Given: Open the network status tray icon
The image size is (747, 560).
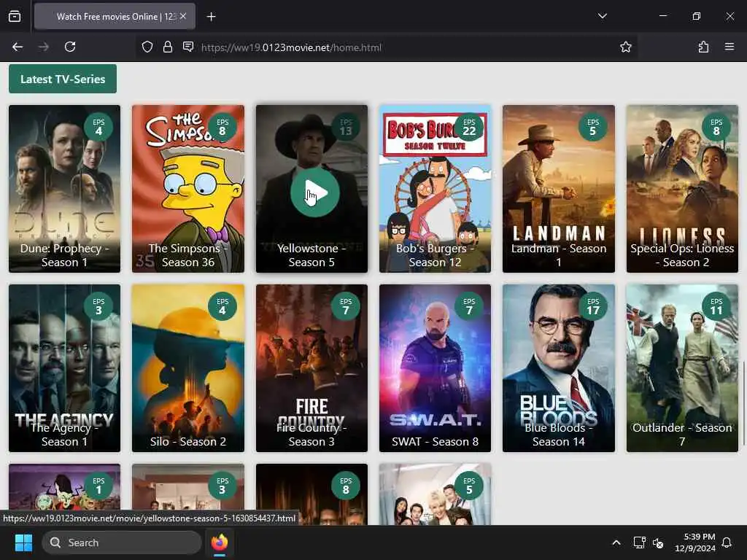Looking at the screenshot, I should click(639, 542).
